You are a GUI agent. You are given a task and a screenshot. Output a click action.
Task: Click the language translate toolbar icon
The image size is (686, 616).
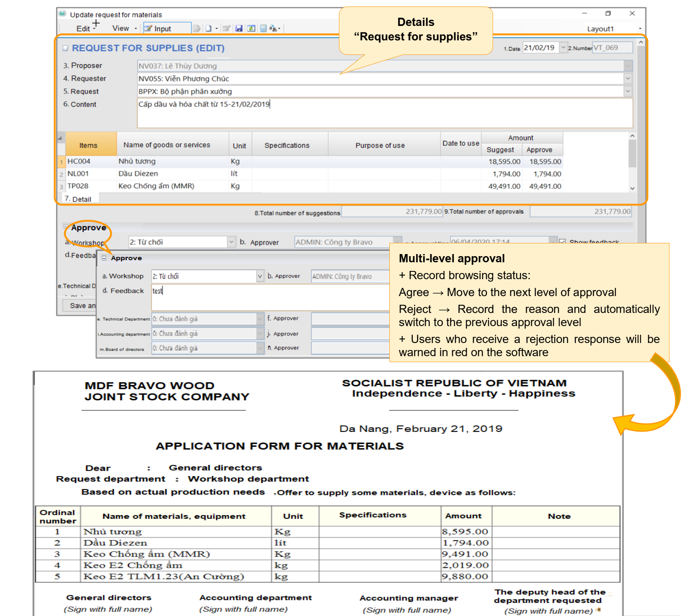pyautogui.click(x=273, y=28)
